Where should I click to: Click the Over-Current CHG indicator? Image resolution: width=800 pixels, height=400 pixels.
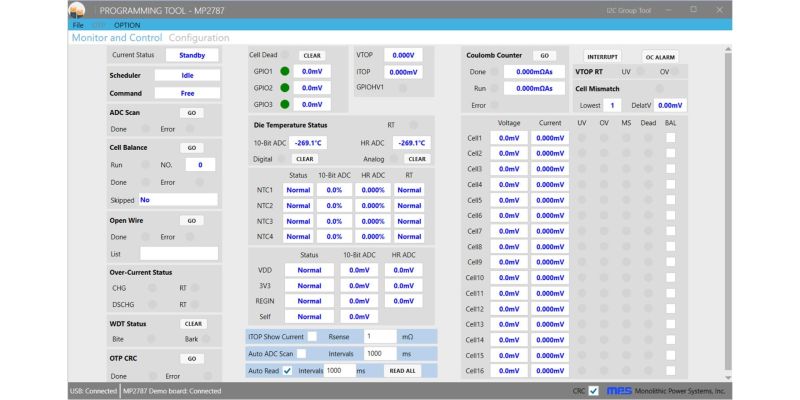[x=152, y=288]
